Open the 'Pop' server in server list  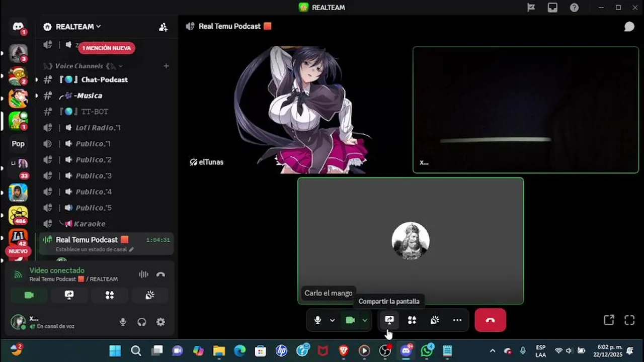tap(18, 144)
